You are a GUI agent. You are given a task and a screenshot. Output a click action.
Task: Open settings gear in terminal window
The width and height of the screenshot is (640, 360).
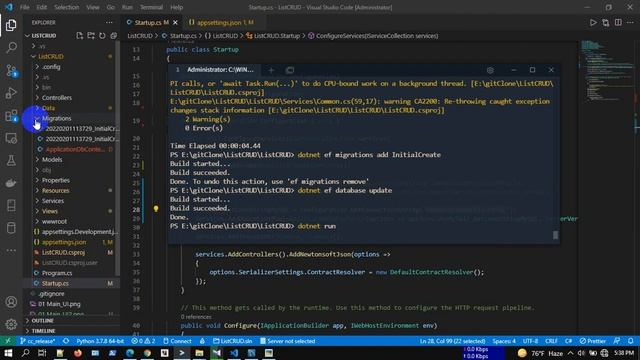click(490, 70)
